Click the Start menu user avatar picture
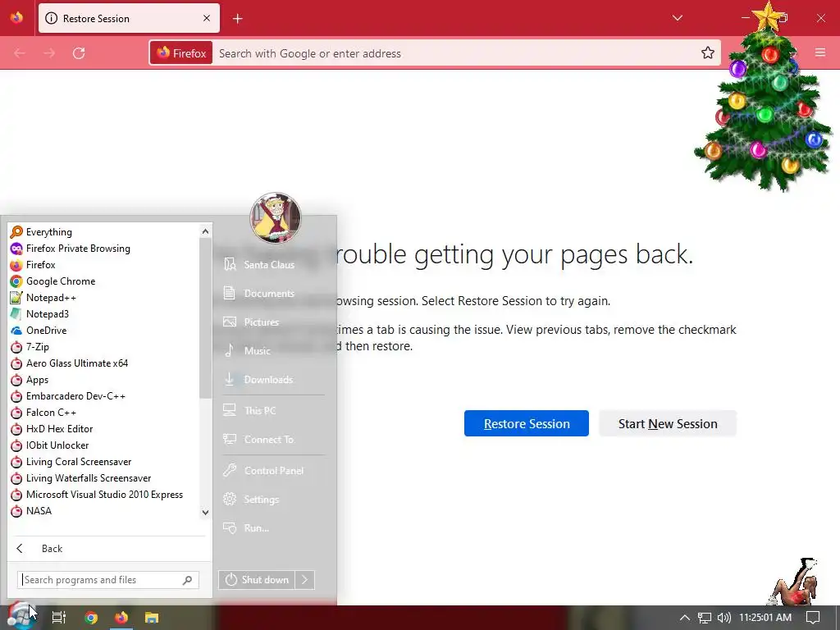Screen dimensions: 840x630 pos(276,218)
